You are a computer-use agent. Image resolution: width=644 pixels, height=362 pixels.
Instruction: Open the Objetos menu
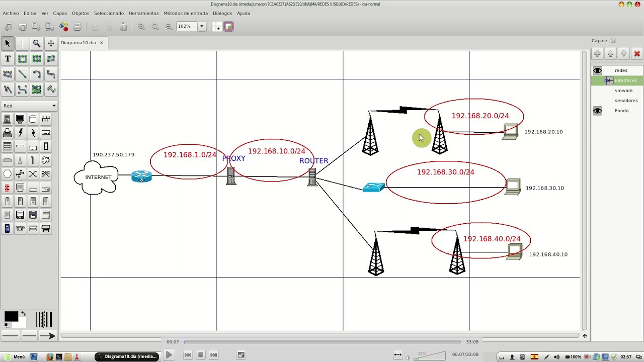point(80,13)
